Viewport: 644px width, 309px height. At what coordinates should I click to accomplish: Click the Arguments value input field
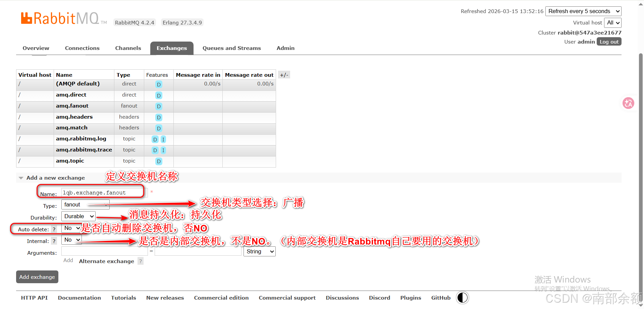(198, 251)
